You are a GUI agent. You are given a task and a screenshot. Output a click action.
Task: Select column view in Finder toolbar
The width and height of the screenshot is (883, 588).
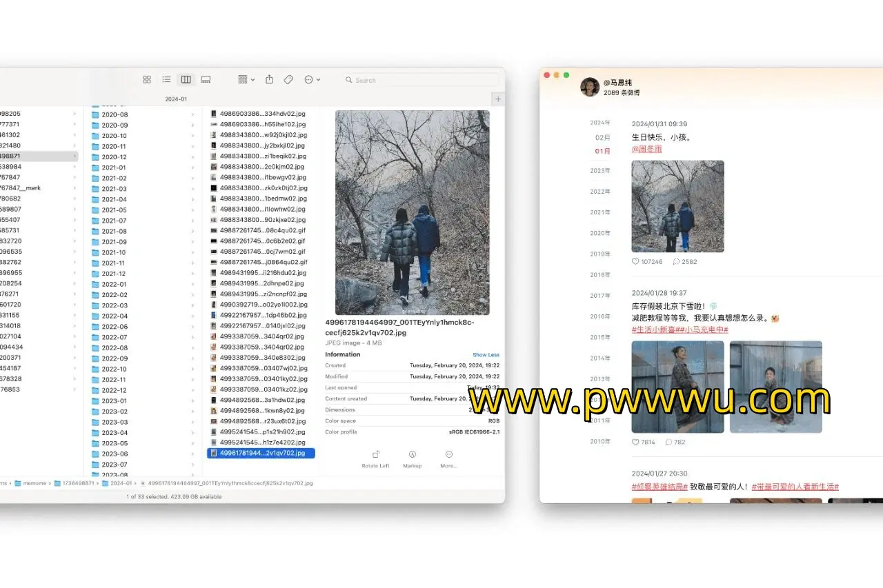tap(186, 80)
